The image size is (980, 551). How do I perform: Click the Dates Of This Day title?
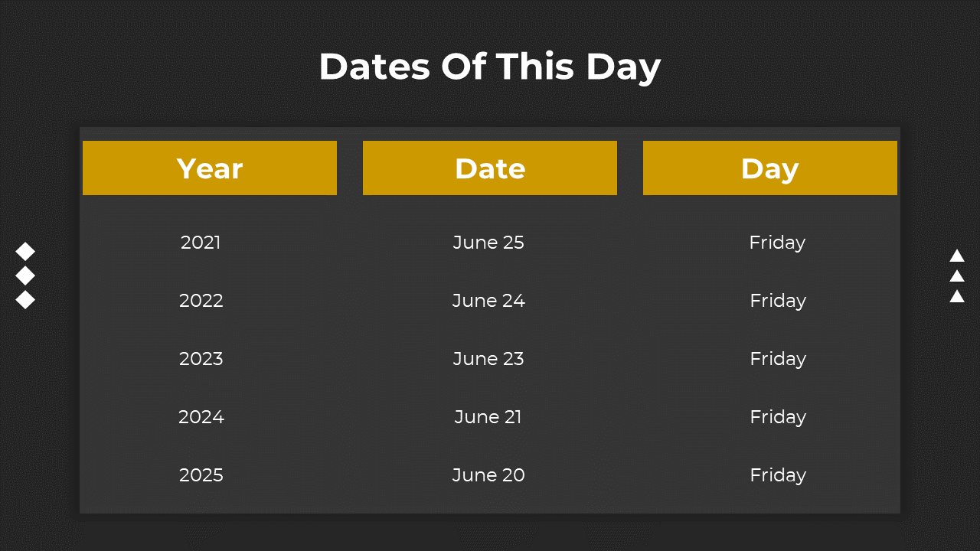(490, 67)
